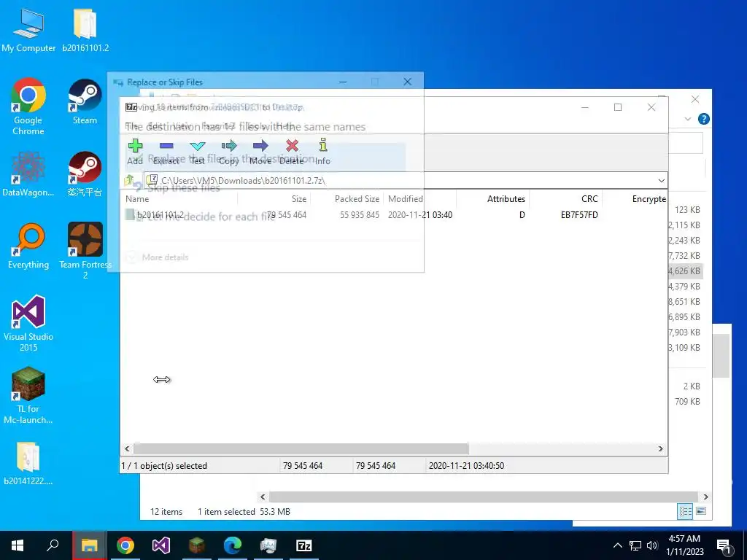The height and width of the screenshot is (560, 747).
Task: Open the volume tray icon
Action: 652,545
